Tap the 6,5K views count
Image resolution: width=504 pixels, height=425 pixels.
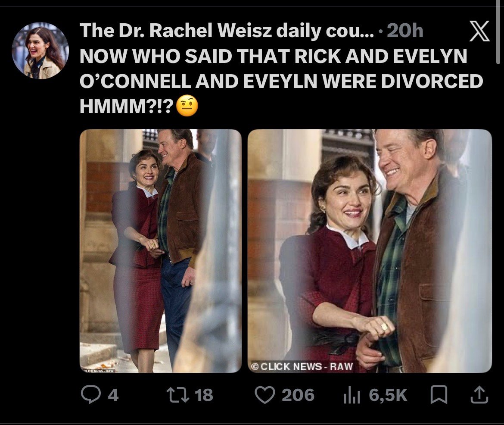(388, 395)
